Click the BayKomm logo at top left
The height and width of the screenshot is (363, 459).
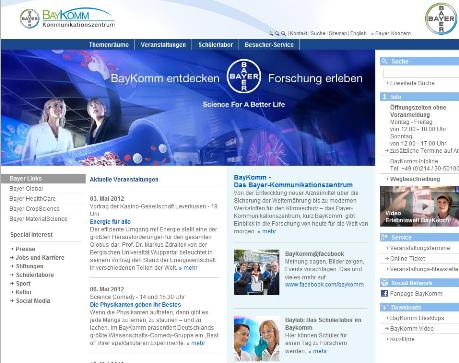click(x=67, y=18)
